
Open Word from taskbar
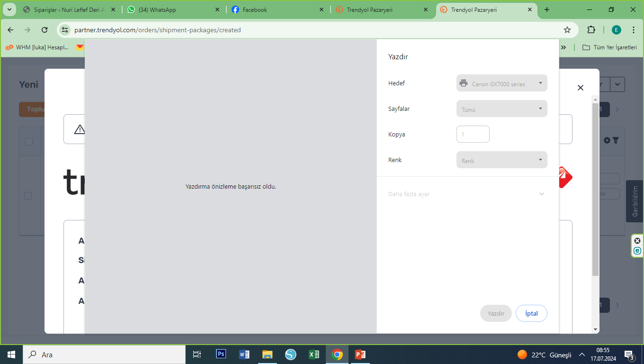coord(244,355)
